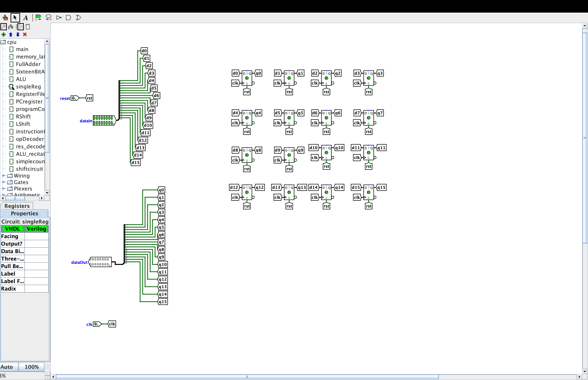Click the red remove circuit X icon
This screenshot has height=380, width=588.
(25, 34)
